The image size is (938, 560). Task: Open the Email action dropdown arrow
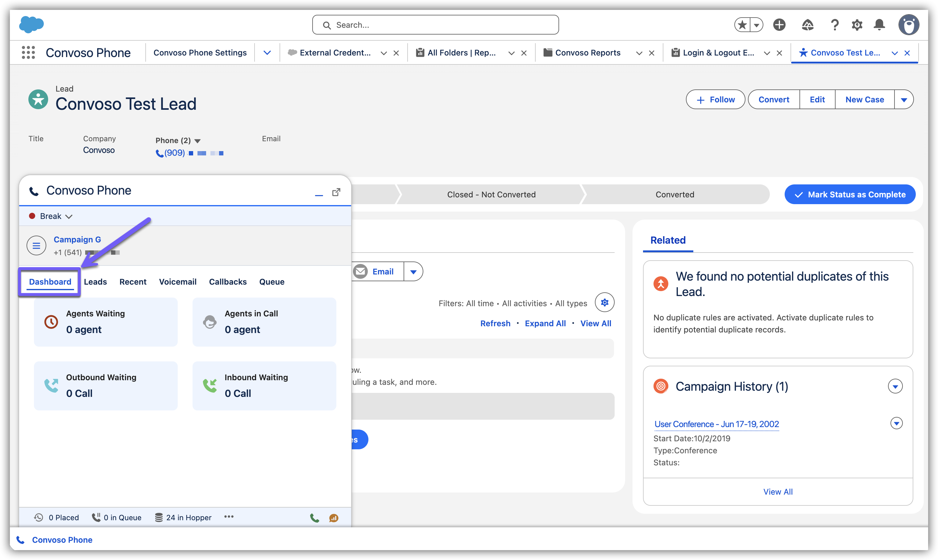coord(413,272)
